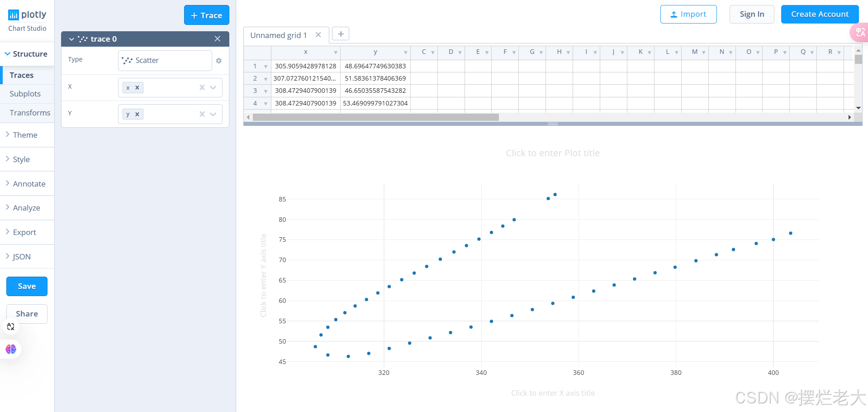The width and height of the screenshot is (868, 412).
Task: Select column D header
Action: point(451,52)
